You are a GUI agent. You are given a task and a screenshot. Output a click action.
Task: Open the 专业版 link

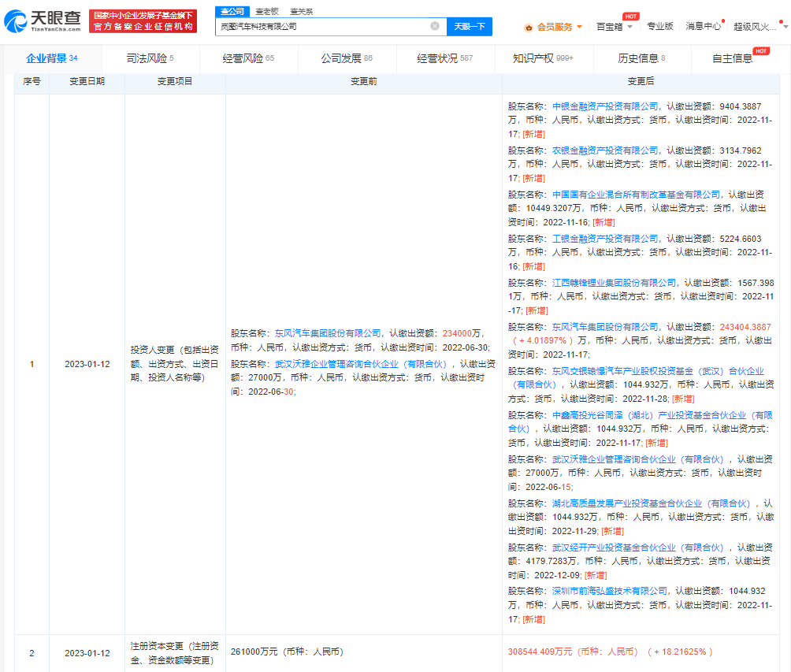(660, 26)
